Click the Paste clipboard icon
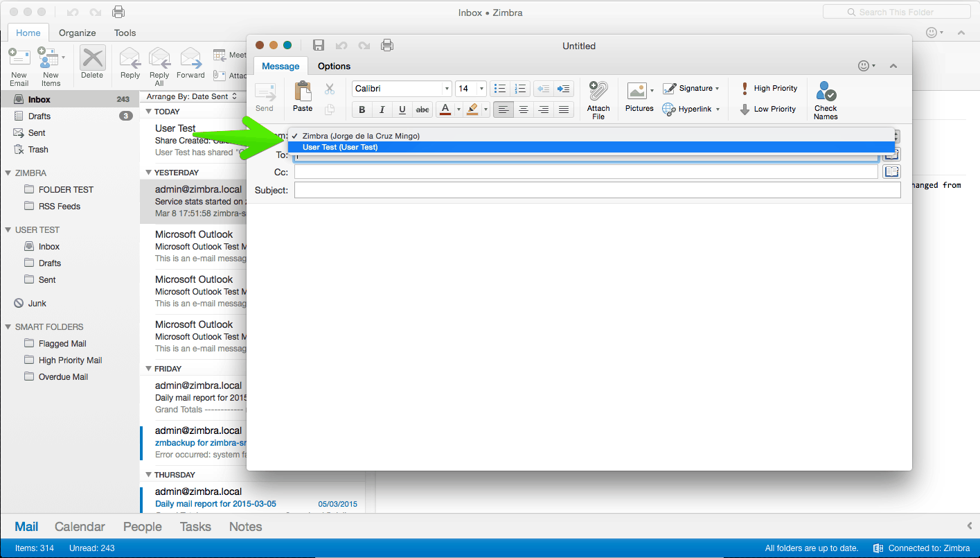The image size is (980, 558). pos(303,92)
